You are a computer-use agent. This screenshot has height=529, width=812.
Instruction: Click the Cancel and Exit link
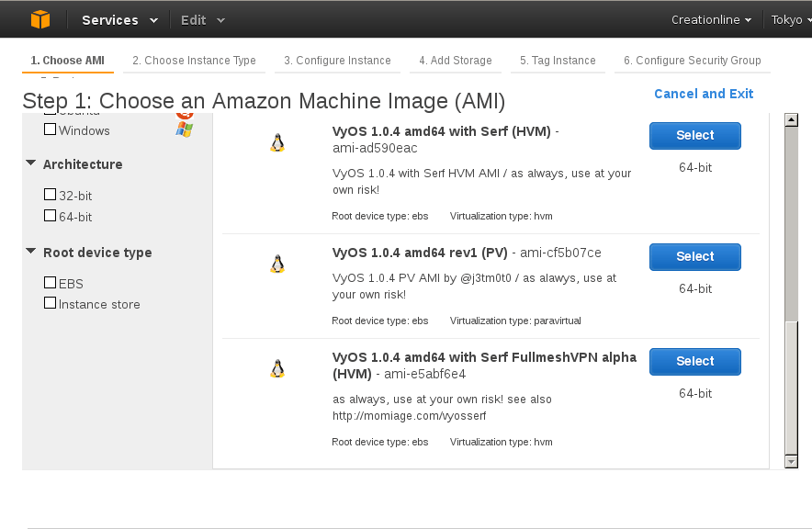coord(704,94)
